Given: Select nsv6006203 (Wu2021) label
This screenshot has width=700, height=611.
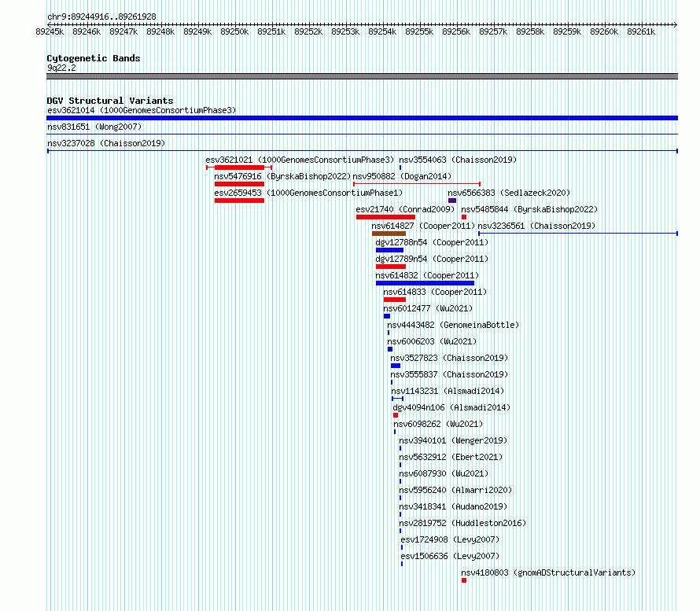Looking at the screenshot, I should (432, 341).
